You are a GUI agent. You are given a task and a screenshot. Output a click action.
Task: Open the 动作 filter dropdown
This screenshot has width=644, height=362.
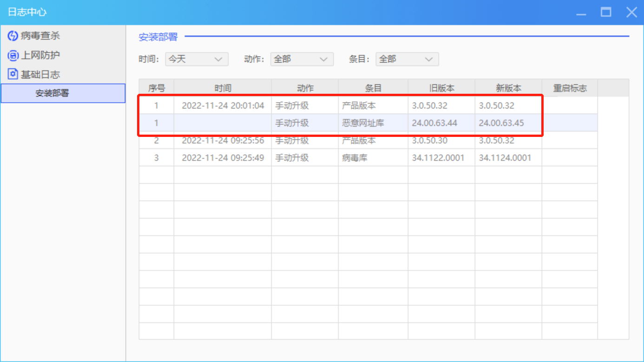[x=302, y=59]
